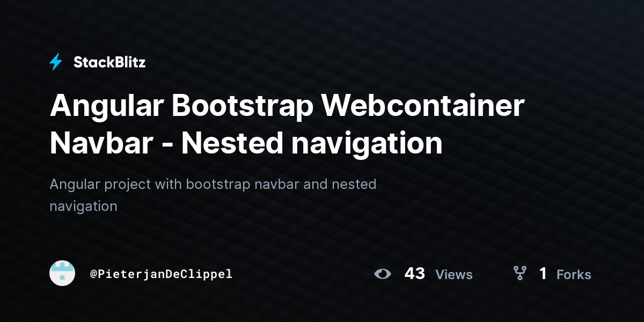Open the @PieterjanDeClippel username link
644x322 pixels.
(161, 274)
